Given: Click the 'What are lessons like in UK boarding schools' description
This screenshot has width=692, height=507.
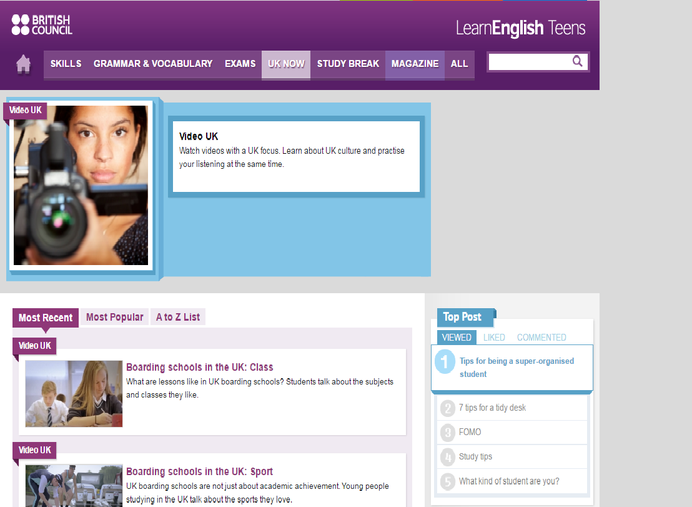Looking at the screenshot, I should tap(260, 388).
